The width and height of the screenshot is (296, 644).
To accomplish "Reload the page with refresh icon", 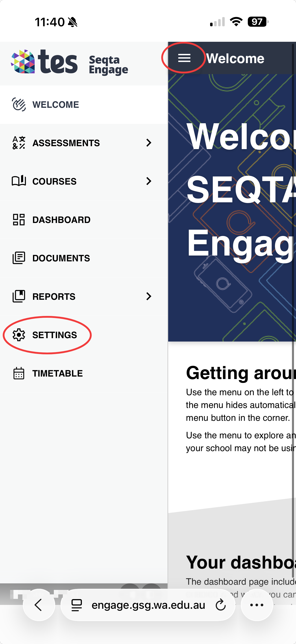I will tap(220, 605).
